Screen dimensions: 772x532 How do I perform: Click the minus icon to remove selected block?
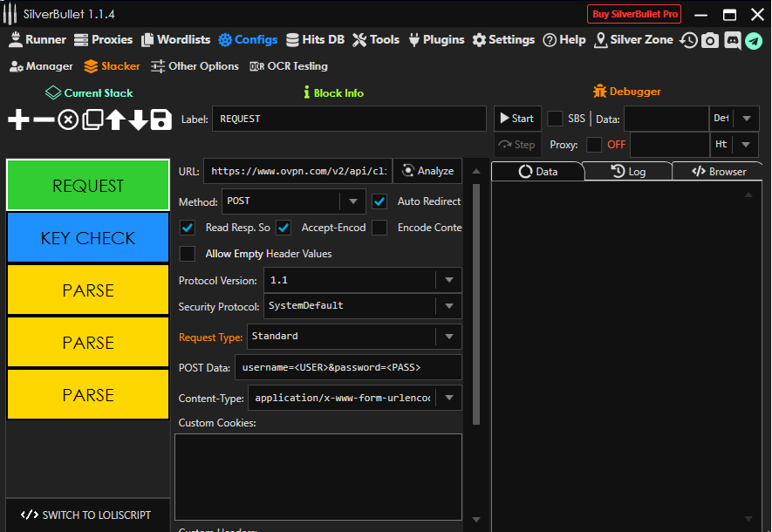43,120
